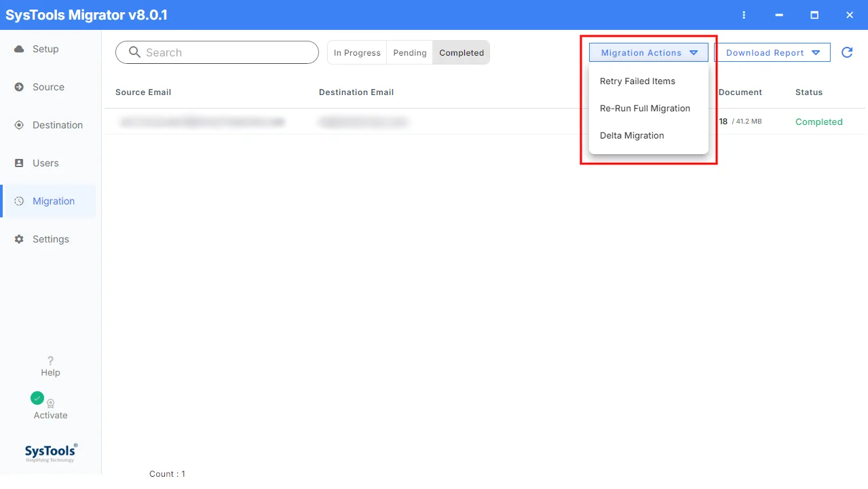This screenshot has height=489, width=868.
Task: Click the clock icon beside Migration
Action: [19, 201]
